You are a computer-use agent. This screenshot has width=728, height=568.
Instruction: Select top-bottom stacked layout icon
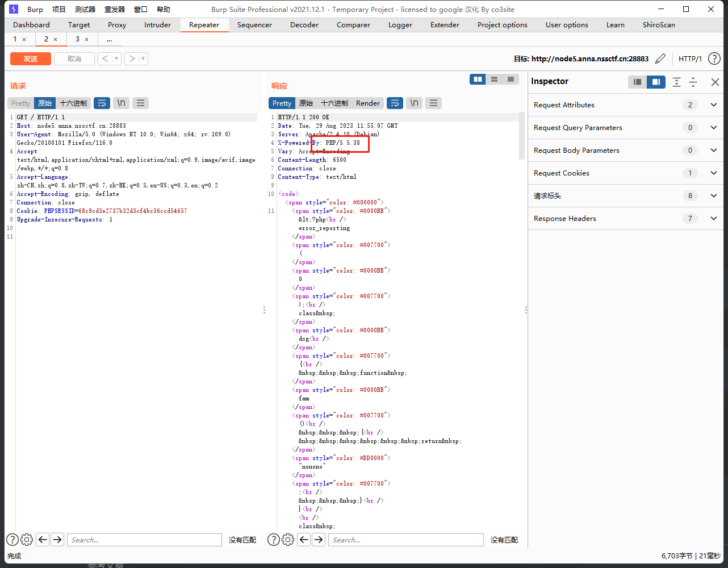tap(495, 80)
